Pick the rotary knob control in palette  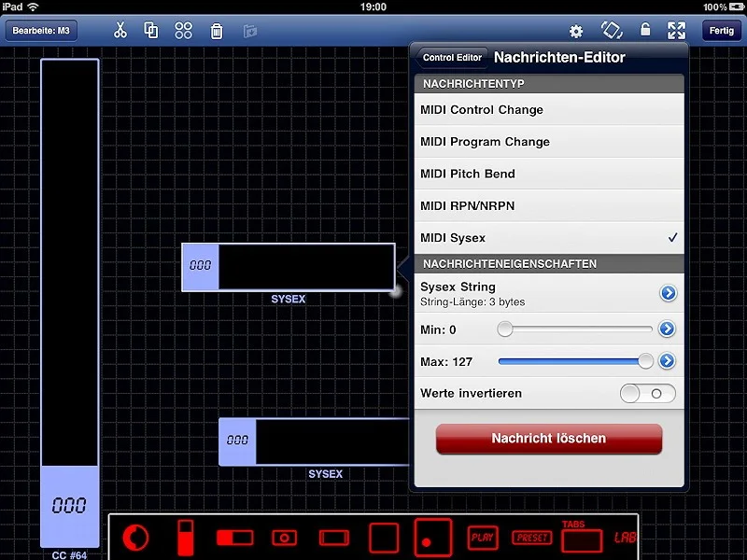pyautogui.click(x=135, y=538)
